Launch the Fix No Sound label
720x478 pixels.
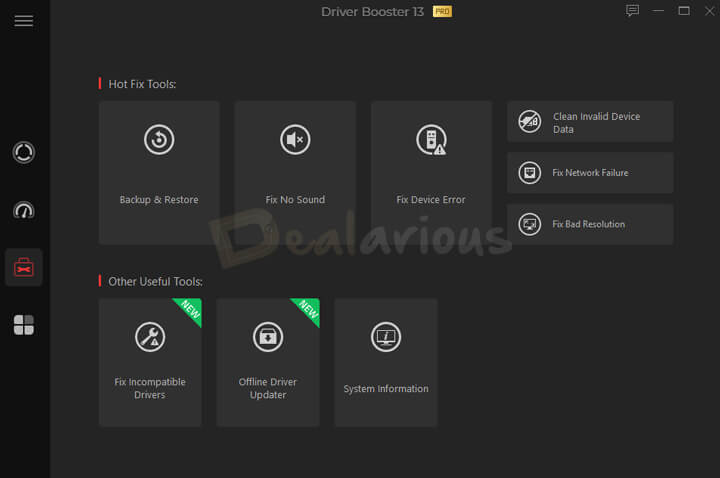pos(295,200)
